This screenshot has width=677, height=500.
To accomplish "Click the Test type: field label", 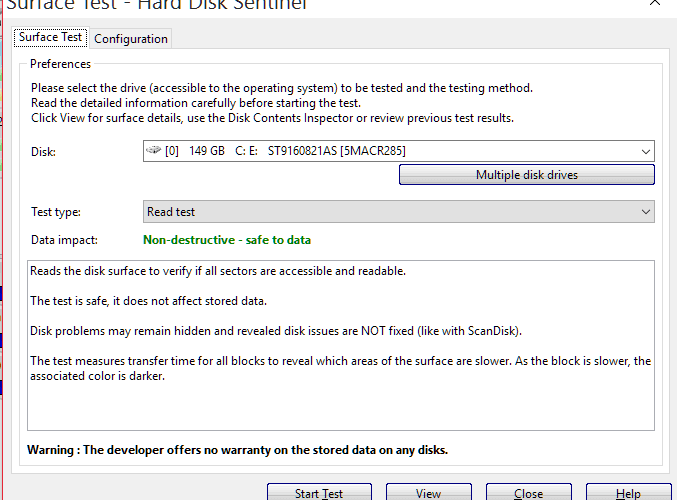I will [56, 212].
